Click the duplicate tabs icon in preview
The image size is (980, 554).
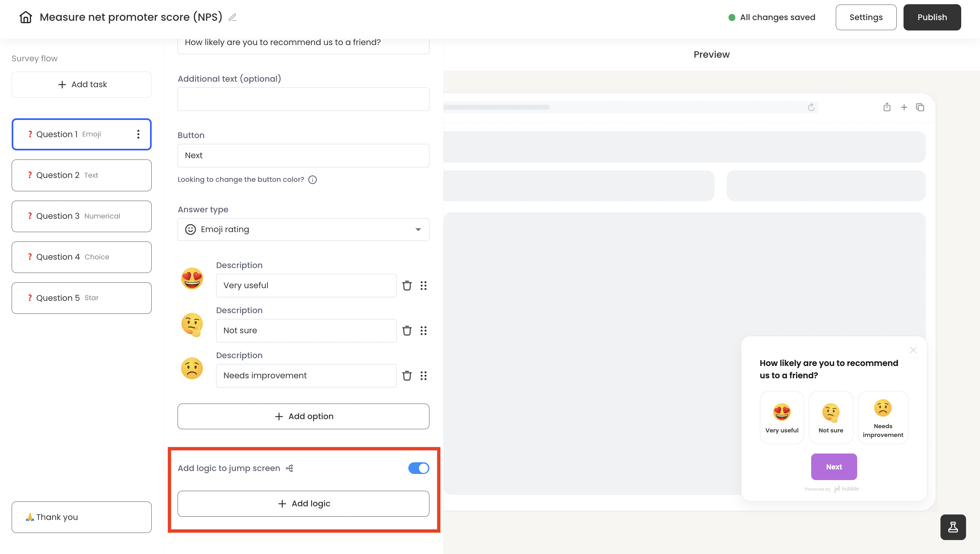click(920, 107)
